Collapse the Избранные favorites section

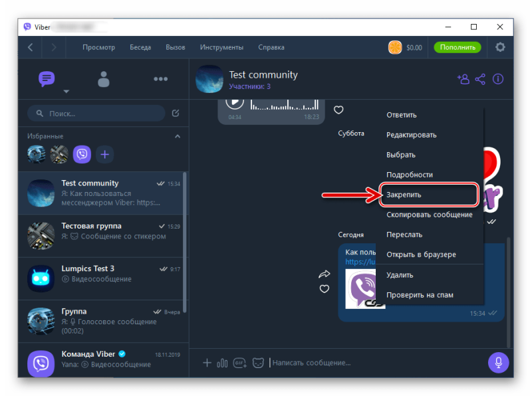[178, 136]
